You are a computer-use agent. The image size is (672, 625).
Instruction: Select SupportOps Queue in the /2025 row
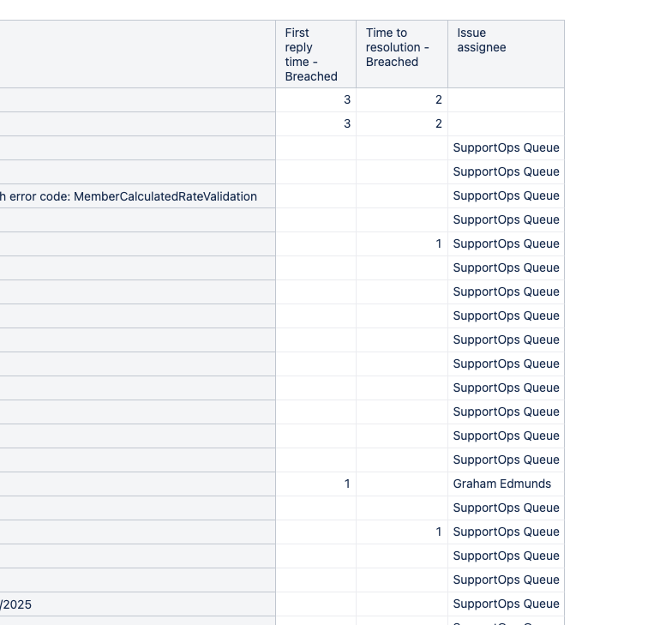(506, 604)
